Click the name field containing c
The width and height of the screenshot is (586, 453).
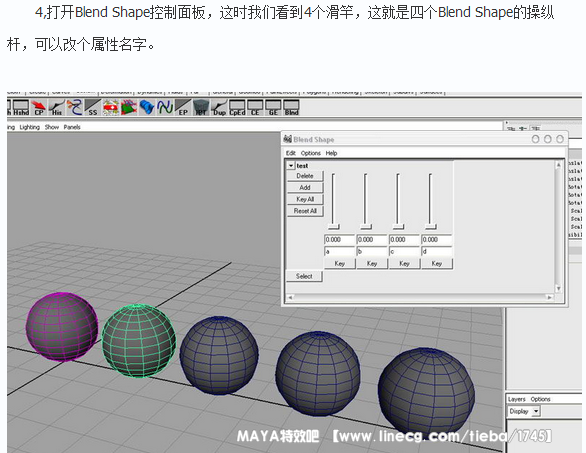[404, 251]
